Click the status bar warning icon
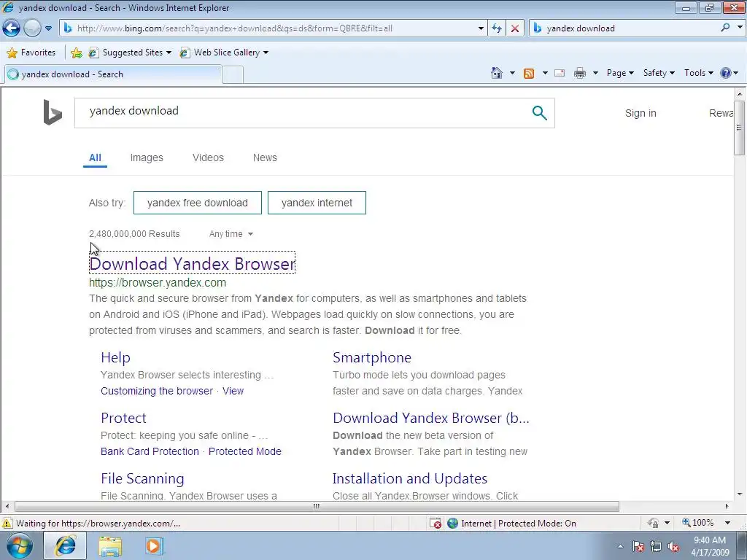The image size is (747, 560). [x=7, y=524]
